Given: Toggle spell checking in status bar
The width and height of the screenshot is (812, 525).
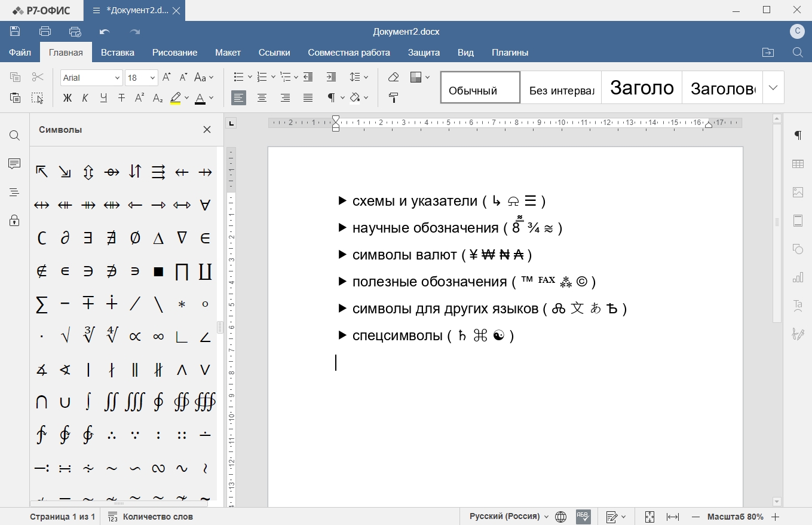Looking at the screenshot, I should tap(583, 517).
